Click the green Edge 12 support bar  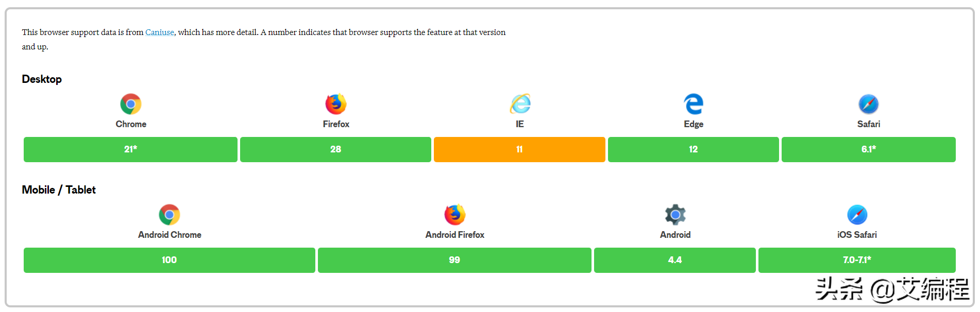[x=694, y=149]
